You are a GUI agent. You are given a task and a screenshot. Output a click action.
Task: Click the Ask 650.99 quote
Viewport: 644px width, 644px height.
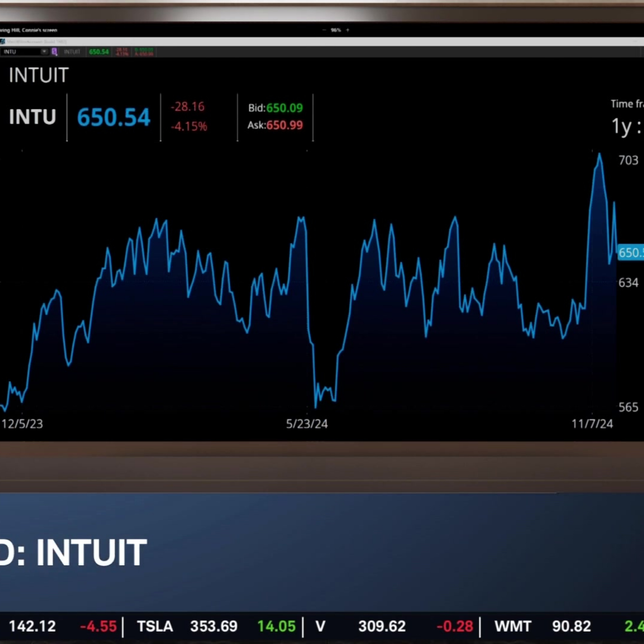pyautogui.click(x=275, y=125)
